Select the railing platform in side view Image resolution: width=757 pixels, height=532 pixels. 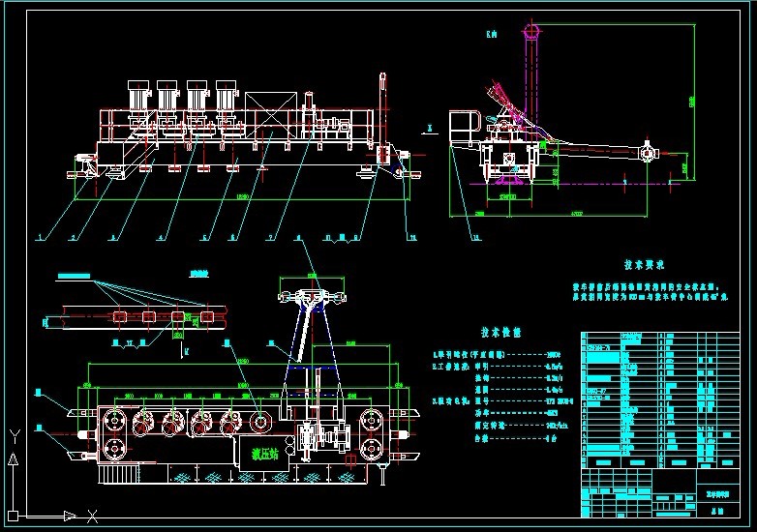[465, 128]
